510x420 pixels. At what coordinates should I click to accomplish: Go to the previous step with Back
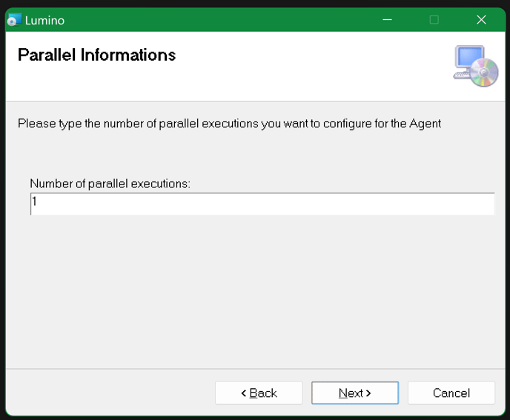coord(259,393)
